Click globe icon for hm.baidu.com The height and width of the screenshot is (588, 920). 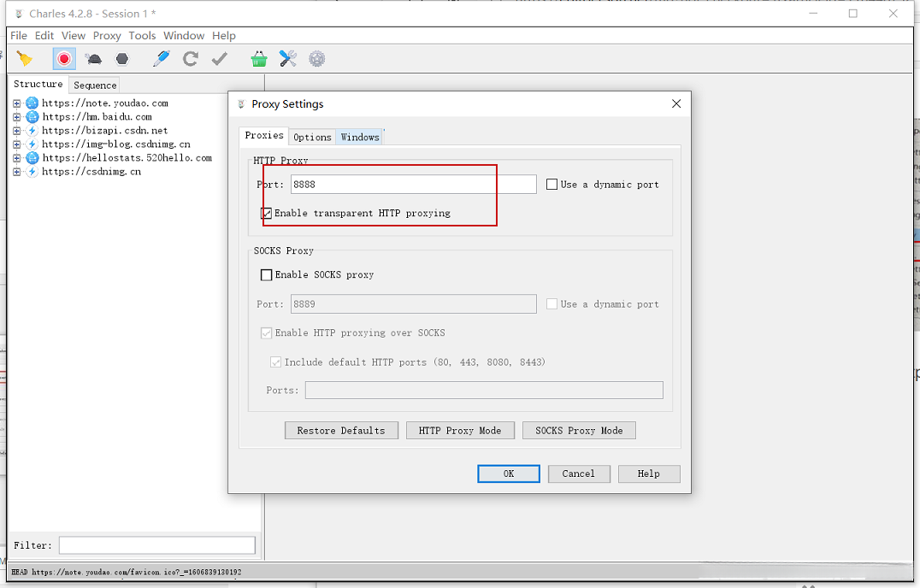point(32,117)
